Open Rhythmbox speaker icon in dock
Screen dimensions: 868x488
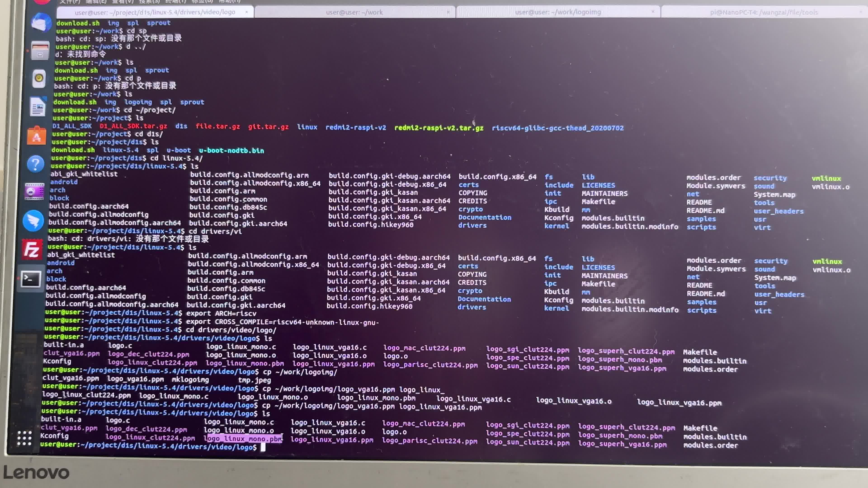tap(39, 78)
